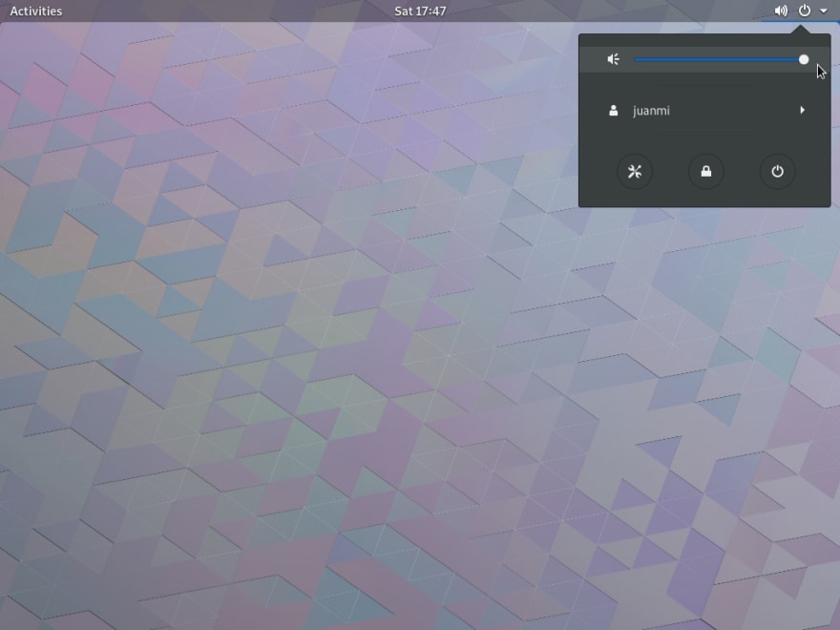Click the speaker icon beside the volume slider
The image size is (840, 630).
pos(614,59)
